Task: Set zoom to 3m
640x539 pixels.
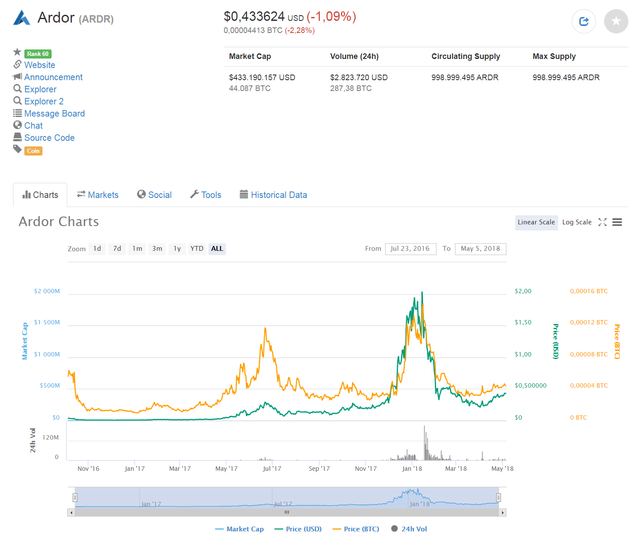Action: (x=157, y=248)
